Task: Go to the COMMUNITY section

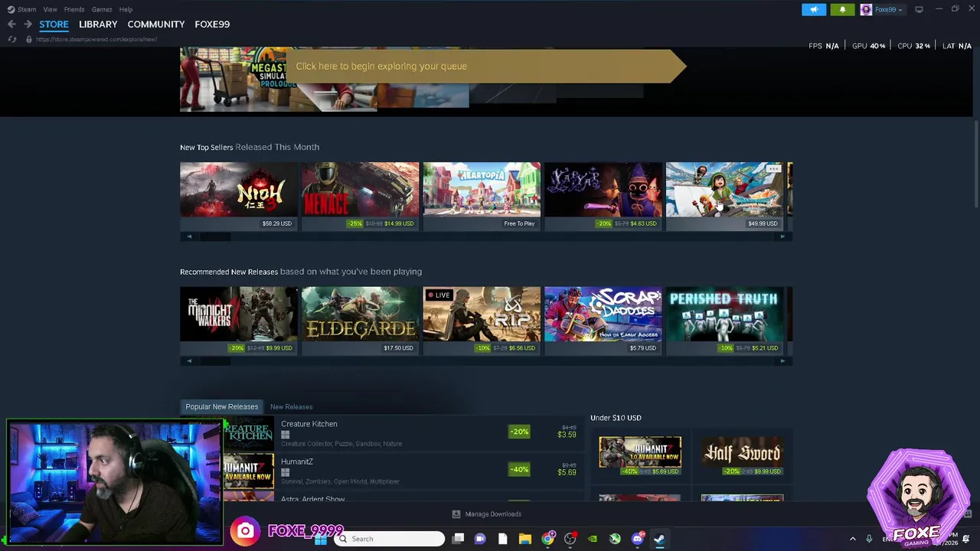Action: (156, 24)
